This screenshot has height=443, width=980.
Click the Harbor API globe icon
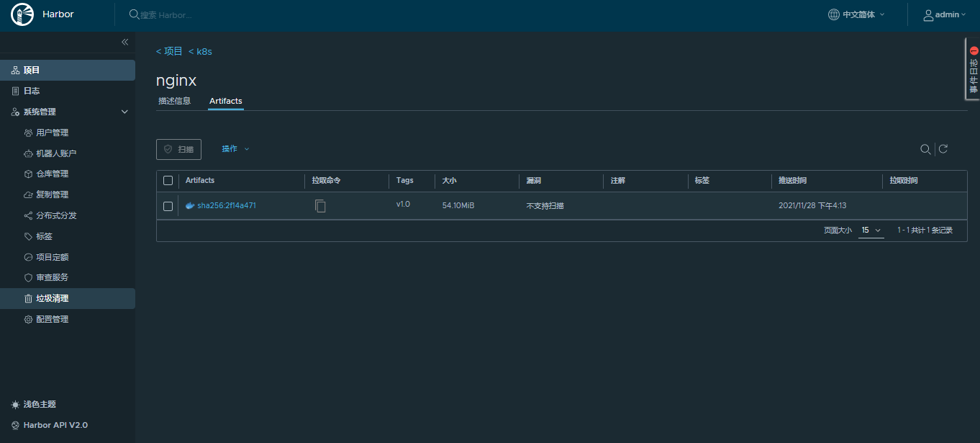click(15, 425)
